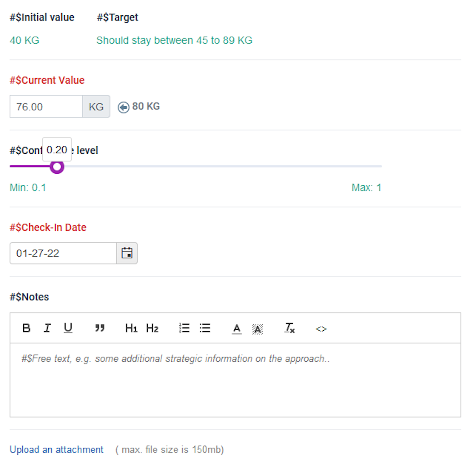476x464 pixels.
Task: Select the Current Value input showing 76.00
Action: [46, 106]
